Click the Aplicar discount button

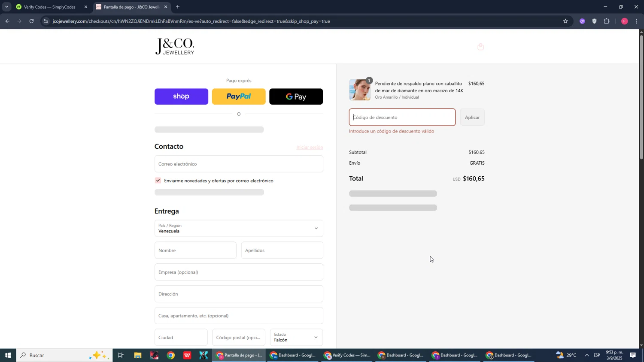click(472, 118)
